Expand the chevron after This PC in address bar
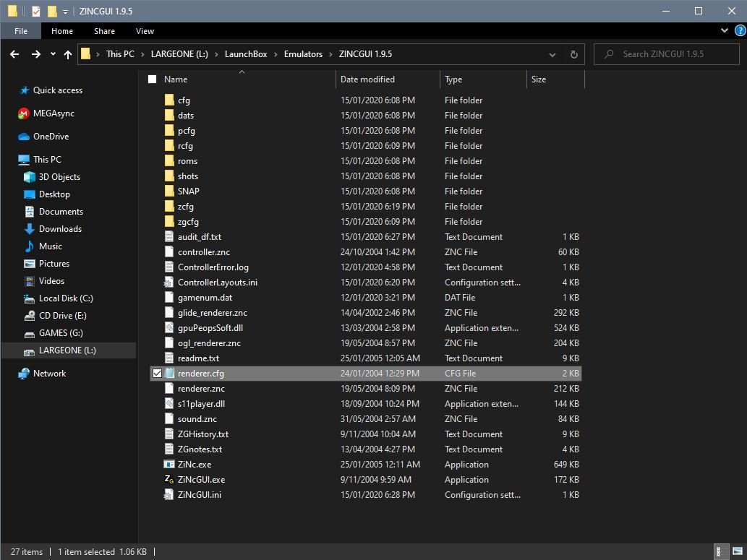Image resolution: width=747 pixels, height=560 pixels. (x=142, y=54)
